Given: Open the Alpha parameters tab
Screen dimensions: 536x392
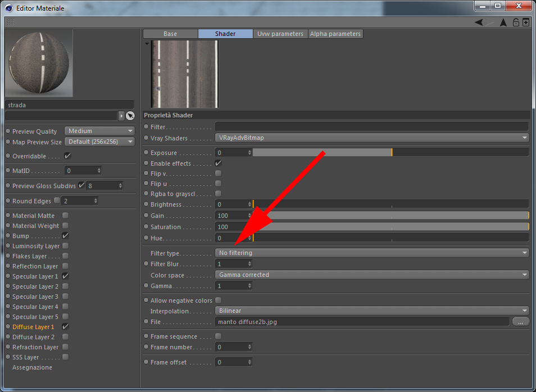Looking at the screenshot, I should [x=335, y=34].
